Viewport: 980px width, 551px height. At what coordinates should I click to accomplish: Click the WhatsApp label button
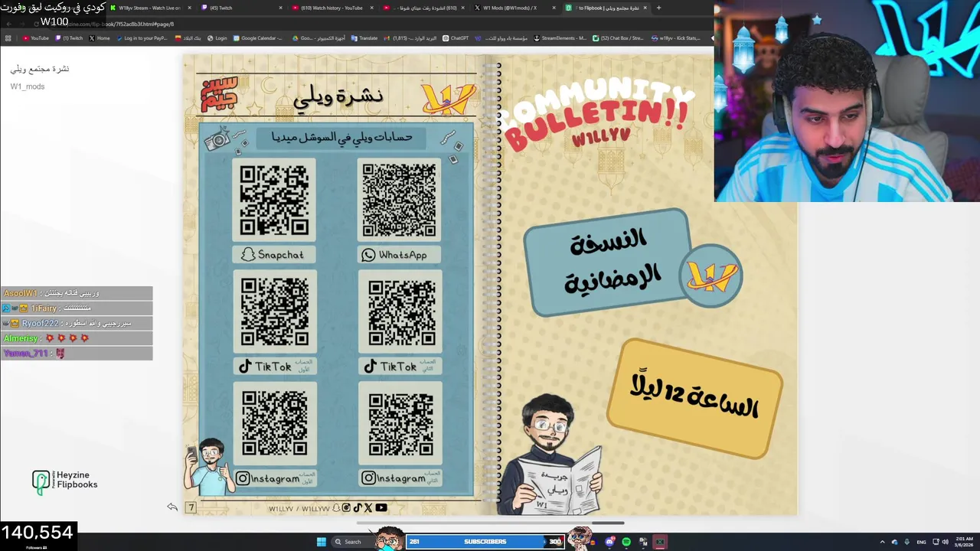(x=399, y=255)
